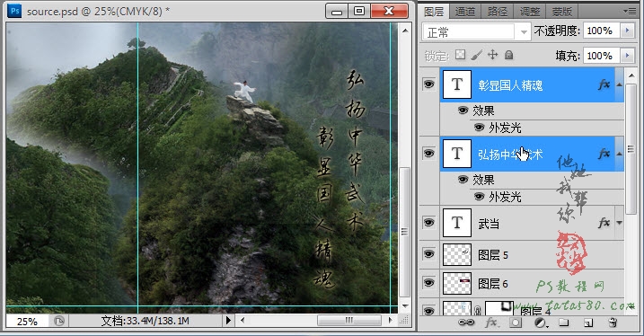Click the document scroll down arrow

click(x=405, y=305)
